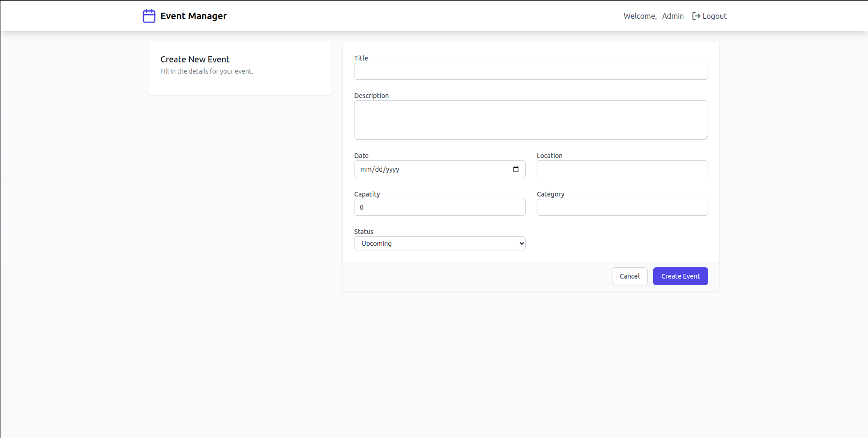Click the Create New Event heading
This screenshot has width=868, height=438.
(x=195, y=60)
